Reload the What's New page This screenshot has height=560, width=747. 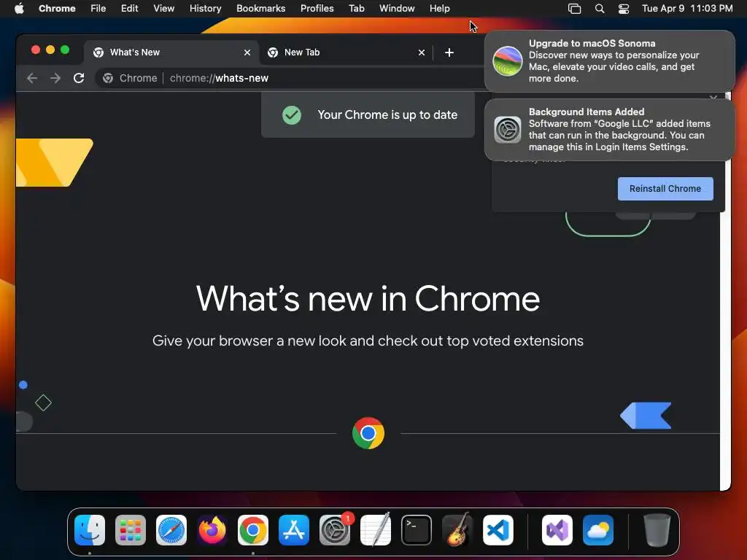pos(79,78)
